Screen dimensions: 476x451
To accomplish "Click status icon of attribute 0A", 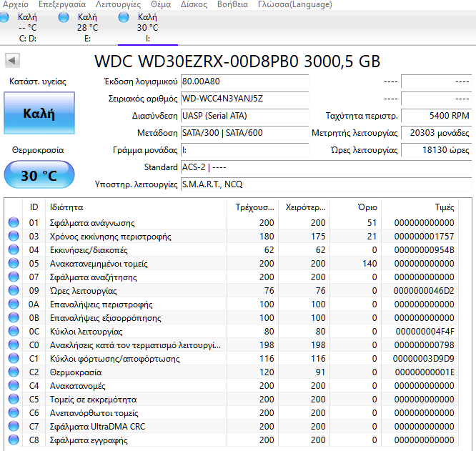I will (x=14, y=304).
